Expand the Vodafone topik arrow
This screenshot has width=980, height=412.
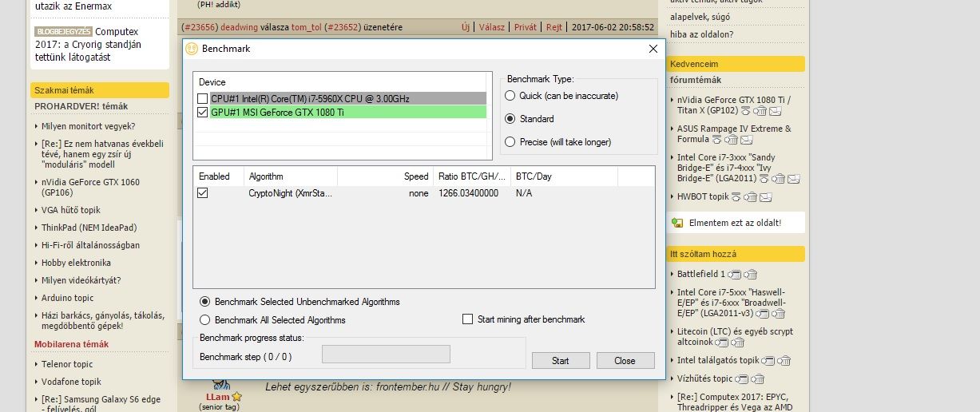click(x=37, y=382)
